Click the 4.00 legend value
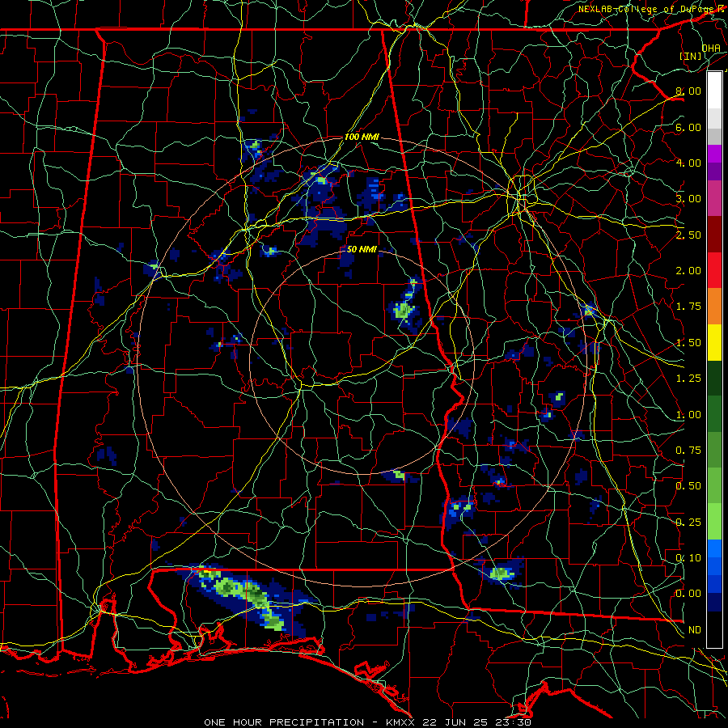This screenshot has width=728, height=728. point(688,163)
